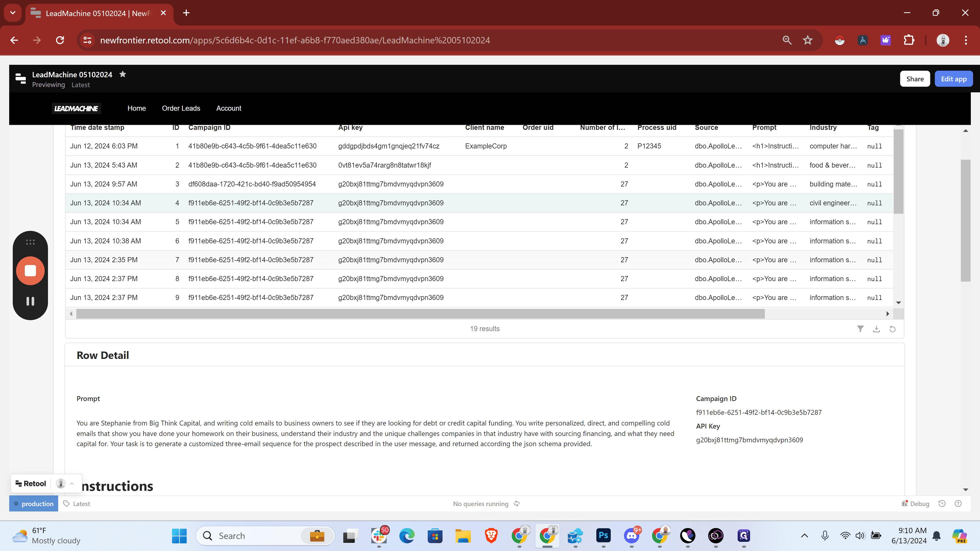
Task: Click the Latest version tag in the status bar
Action: pyautogui.click(x=77, y=504)
